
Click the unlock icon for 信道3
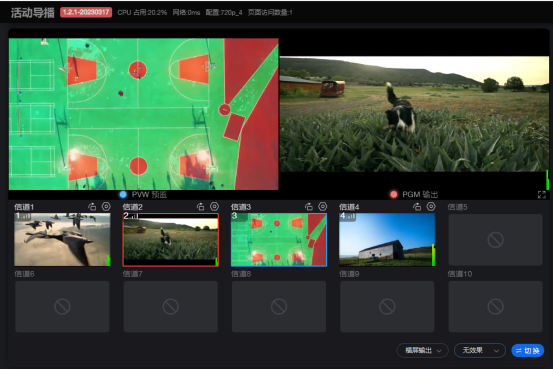pos(309,206)
